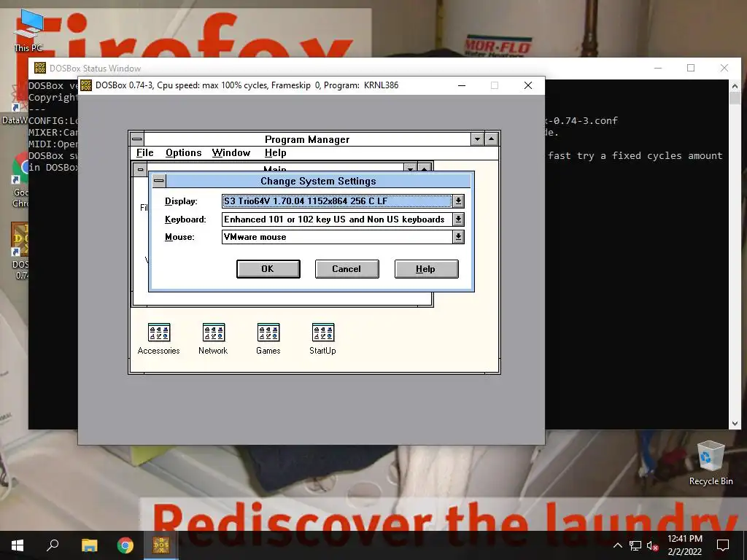Click the S3 Trio64V display field
Viewport: 747px width, 560px height.
[x=337, y=201]
